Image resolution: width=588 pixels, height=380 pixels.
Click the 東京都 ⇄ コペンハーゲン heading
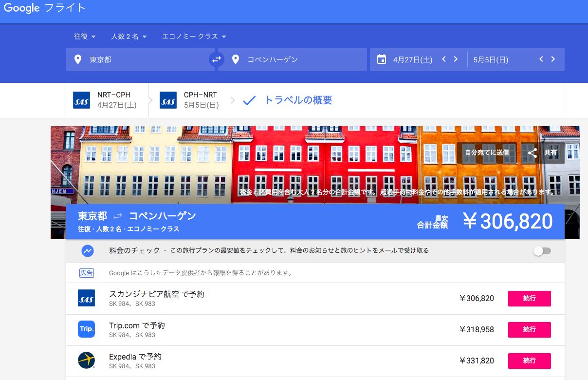pyautogui.click(x=137, y=216)
